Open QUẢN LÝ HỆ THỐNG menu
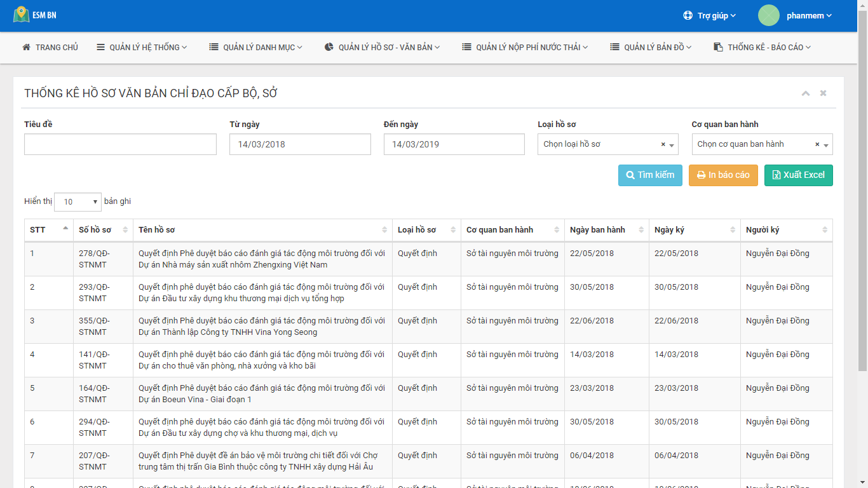The width and height of the screenshot is (868, 488). pyautogui.click(x=142, y=47)
